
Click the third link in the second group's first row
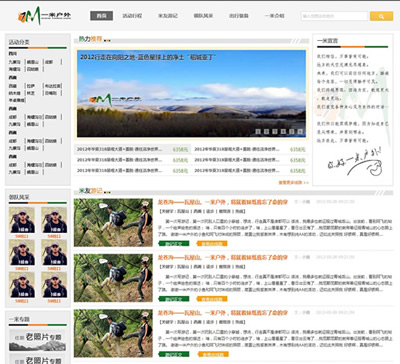tap(53, 86)
